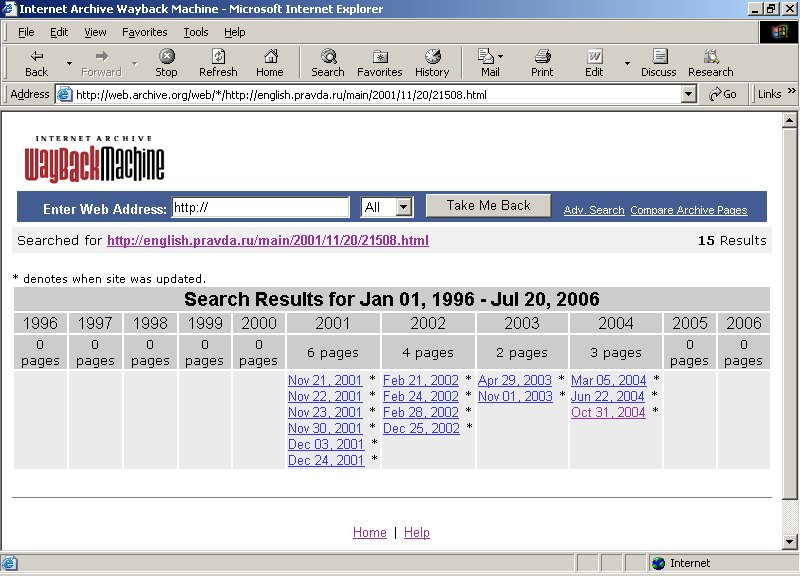The width and height of the screenshot is (800, 576).
Task: Open the History toolbar icon
Action: (432, 56)
